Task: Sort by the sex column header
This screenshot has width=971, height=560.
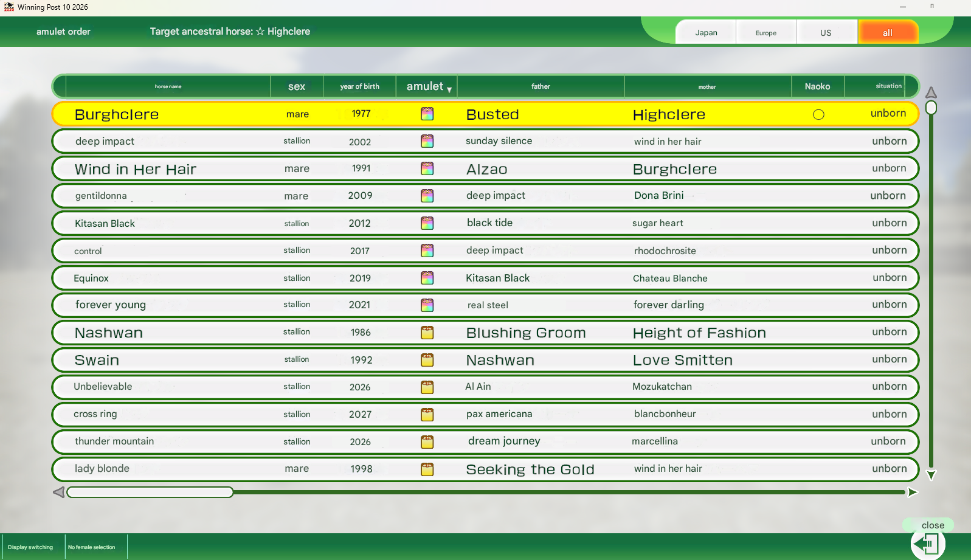Action: click(x=297, y=86)
